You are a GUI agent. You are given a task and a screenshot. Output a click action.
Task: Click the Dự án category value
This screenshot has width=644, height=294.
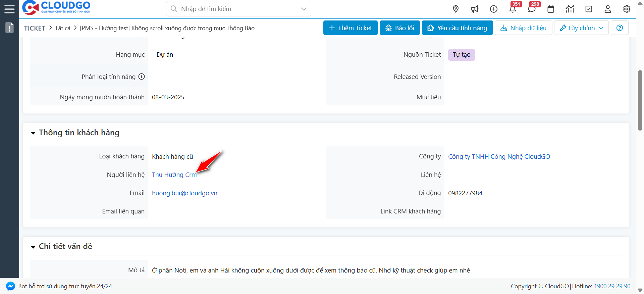coord(165,55)
